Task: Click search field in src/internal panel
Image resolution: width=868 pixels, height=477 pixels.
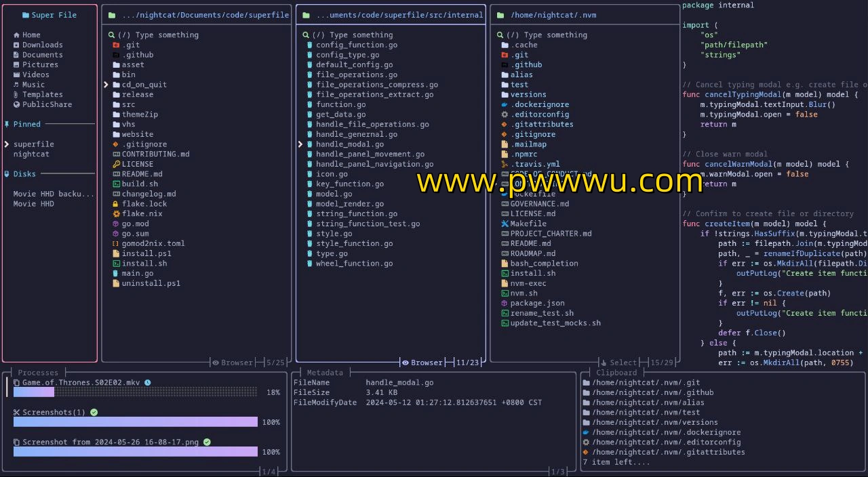Action: [x=391, y=35]
